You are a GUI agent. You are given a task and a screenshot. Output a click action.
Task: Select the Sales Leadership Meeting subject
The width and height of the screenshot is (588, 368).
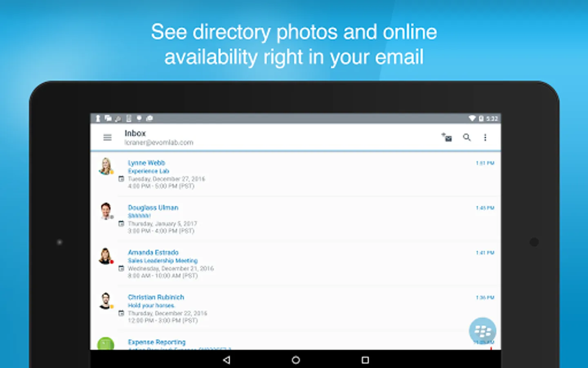[x=163, y=260]
